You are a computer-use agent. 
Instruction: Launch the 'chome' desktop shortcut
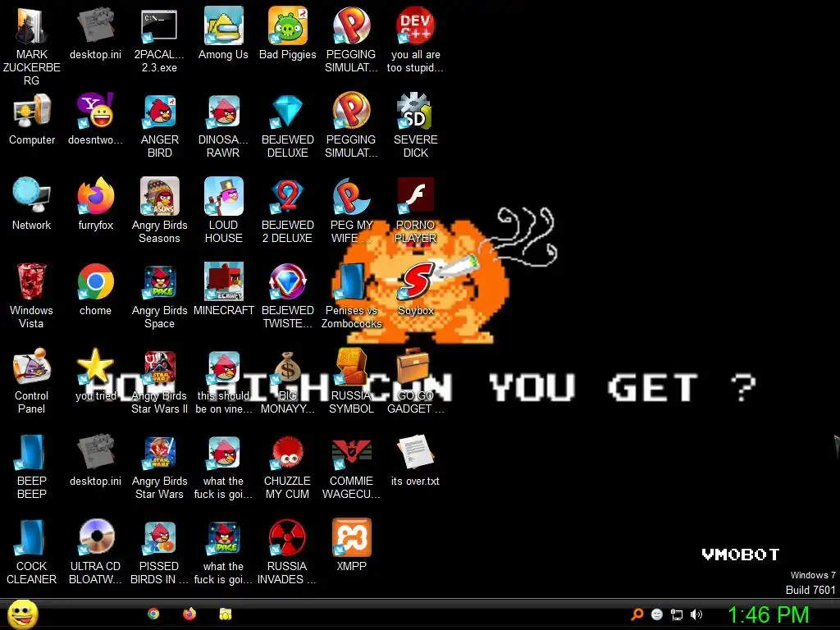95,281
